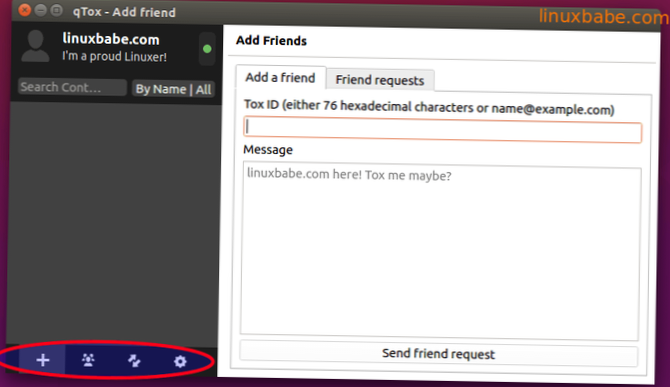Open the settings gear icon
The height and width of the screenshot is (387, 670).
pyautogui.click(x=180, y=362)
